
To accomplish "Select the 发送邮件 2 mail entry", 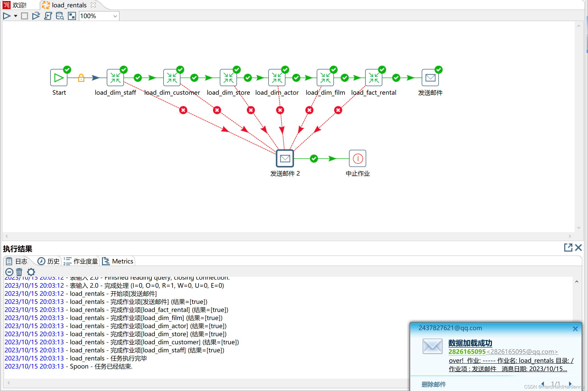I will coord(285,158).
